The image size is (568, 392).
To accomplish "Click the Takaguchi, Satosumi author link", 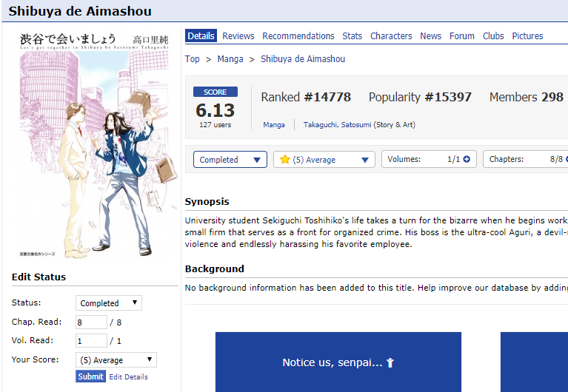I will click(x=337, y=125).
